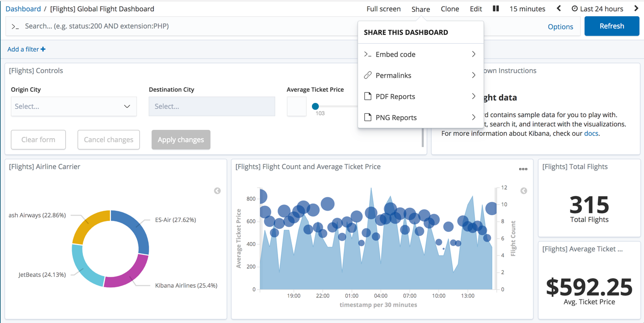
Task: Click the Refresh button
Action: pyautogui.click(x=612, y=26)
